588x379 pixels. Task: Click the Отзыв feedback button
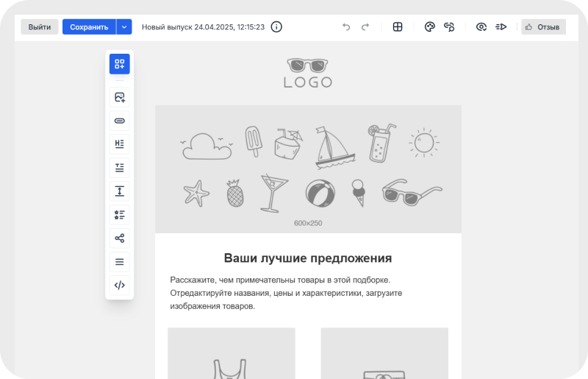[x=543, y=27]
